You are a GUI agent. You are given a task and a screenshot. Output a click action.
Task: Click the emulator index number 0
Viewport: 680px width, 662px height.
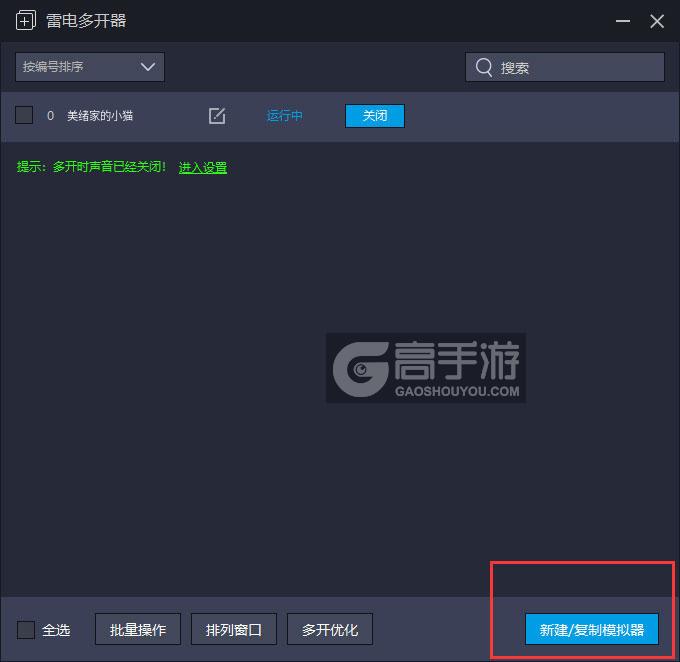point(50,116)
